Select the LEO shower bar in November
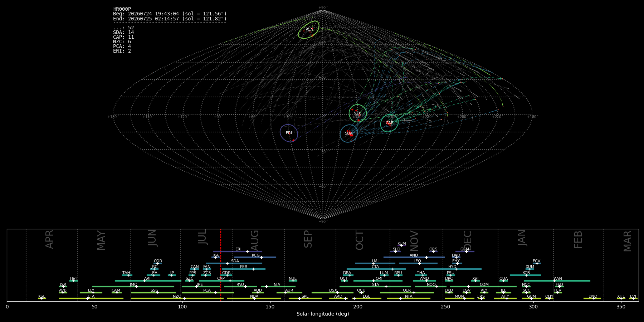The width and height of the screenshot is (644, 322). pos(418,263)
